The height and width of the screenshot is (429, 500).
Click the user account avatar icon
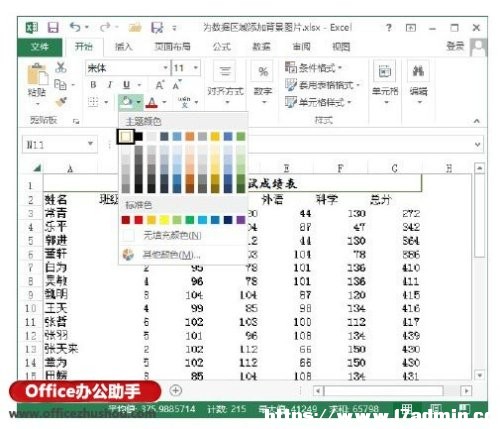tap(479, 47)
